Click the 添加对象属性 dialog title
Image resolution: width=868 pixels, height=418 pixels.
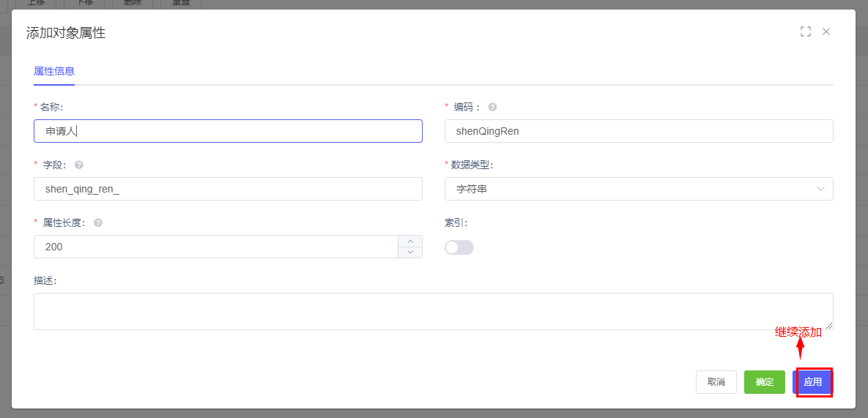(66, 32)
